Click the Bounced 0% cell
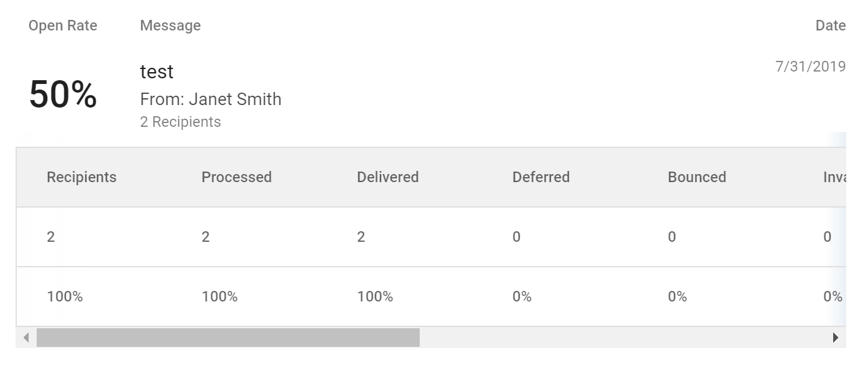 coord(677,297)
